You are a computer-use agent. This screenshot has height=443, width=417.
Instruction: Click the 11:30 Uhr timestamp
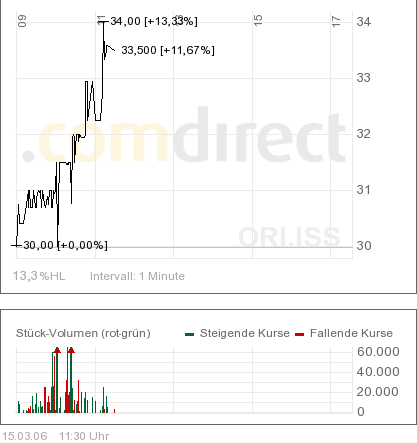(x=84, y=436)
